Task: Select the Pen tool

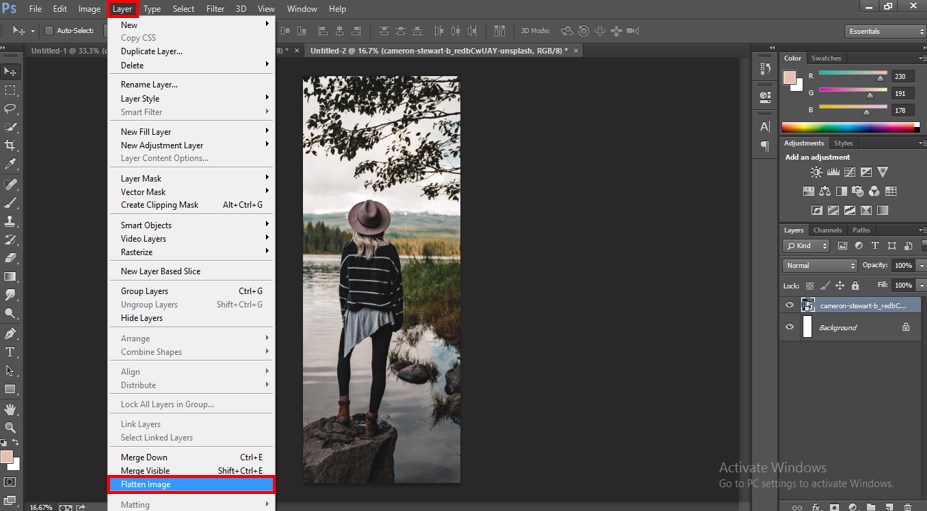Action: click(10, 334)
